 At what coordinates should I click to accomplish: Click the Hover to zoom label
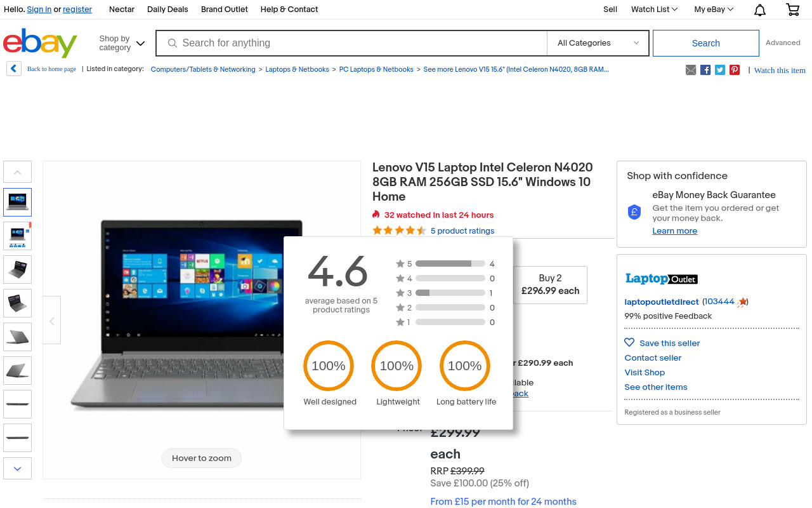[x=202, y=458]
